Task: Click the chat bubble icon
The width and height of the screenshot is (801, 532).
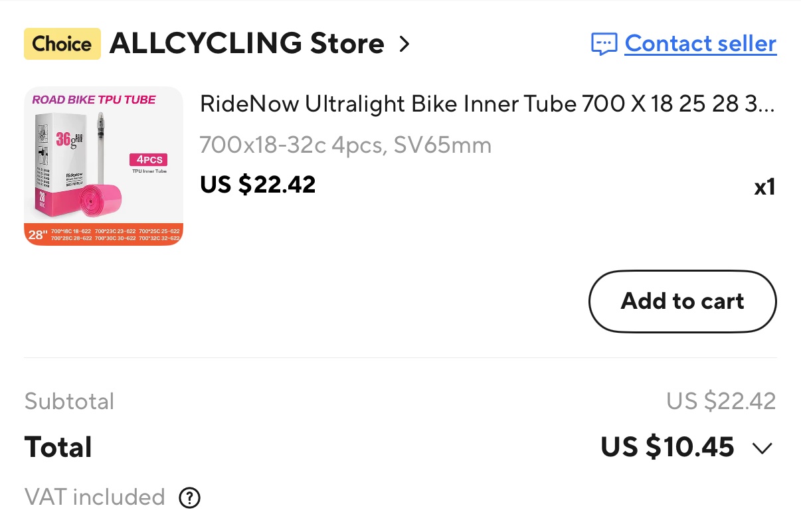Action: [x=604, y=44]
